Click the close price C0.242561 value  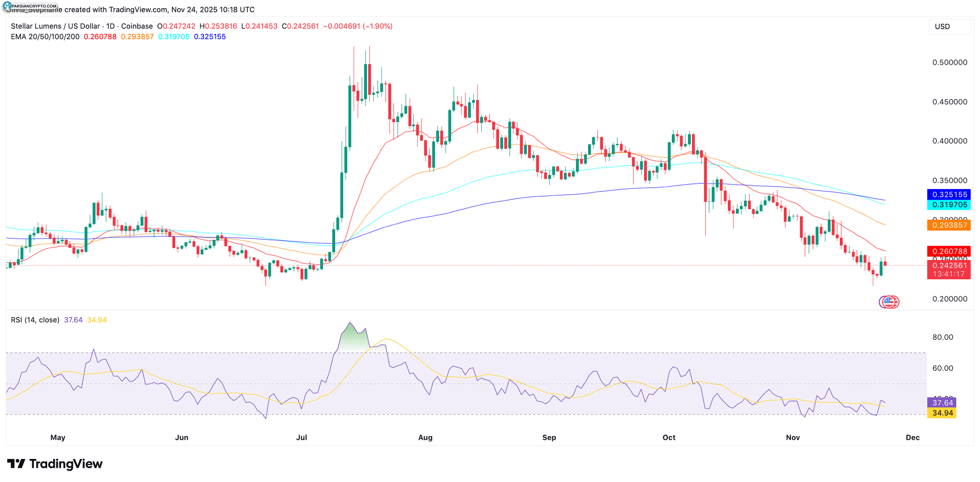coord(301,26)
